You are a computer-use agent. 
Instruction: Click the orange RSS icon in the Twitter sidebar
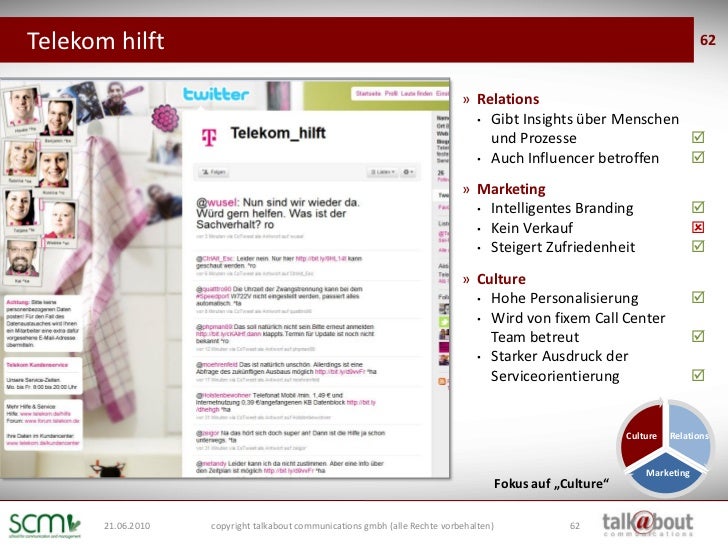(x=442, y=382)
